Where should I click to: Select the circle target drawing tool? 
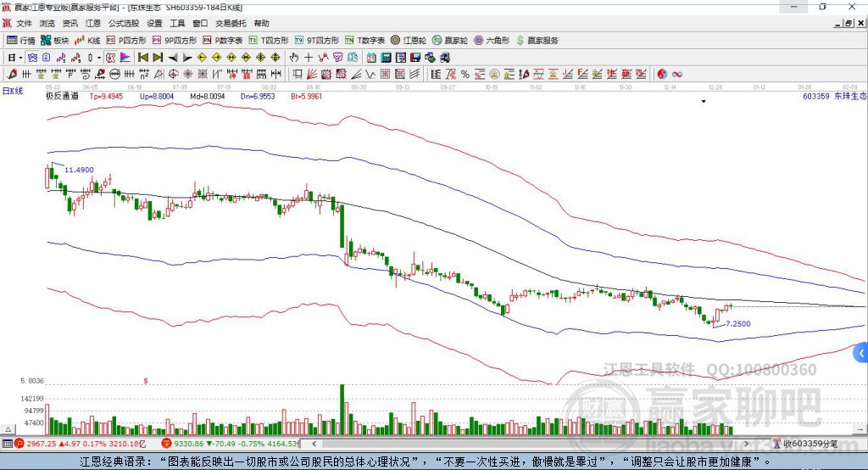[173, 74]
